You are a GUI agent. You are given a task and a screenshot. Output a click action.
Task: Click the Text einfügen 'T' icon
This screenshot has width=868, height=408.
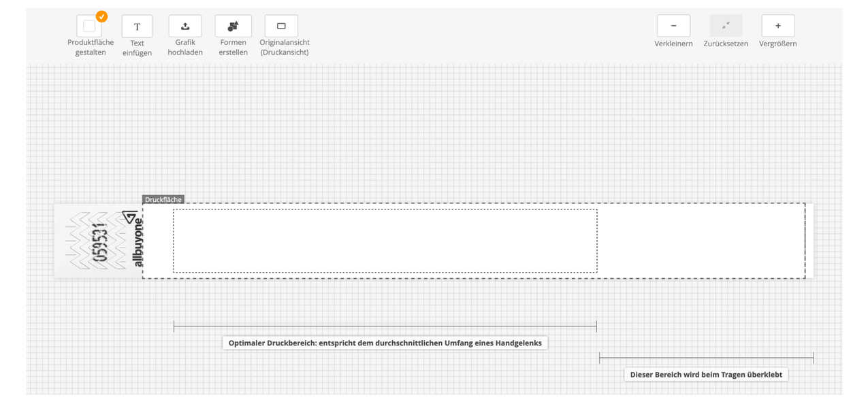(138, 27)
